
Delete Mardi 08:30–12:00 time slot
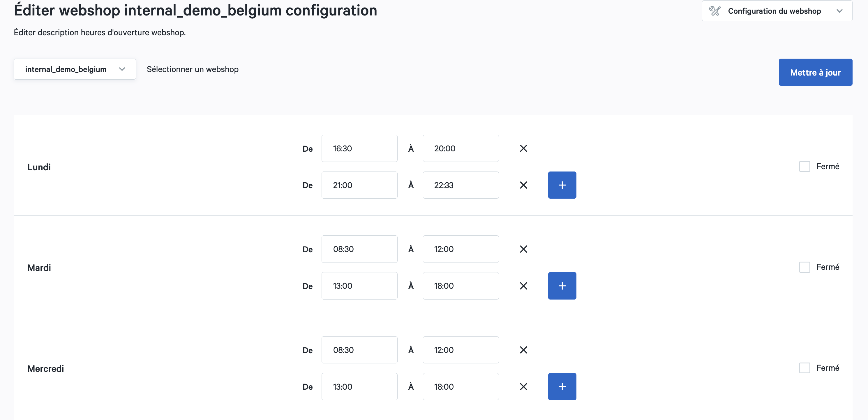click(523, 249)
